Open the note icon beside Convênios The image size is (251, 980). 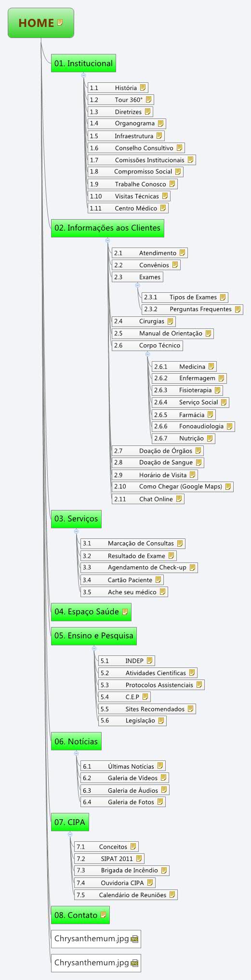point(175,264)
